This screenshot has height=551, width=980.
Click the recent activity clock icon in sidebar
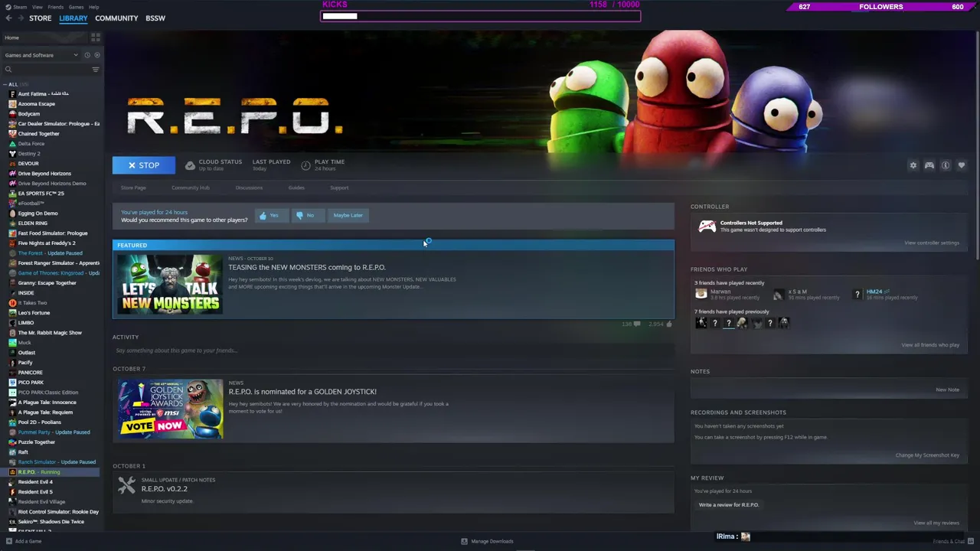[87, 55]
